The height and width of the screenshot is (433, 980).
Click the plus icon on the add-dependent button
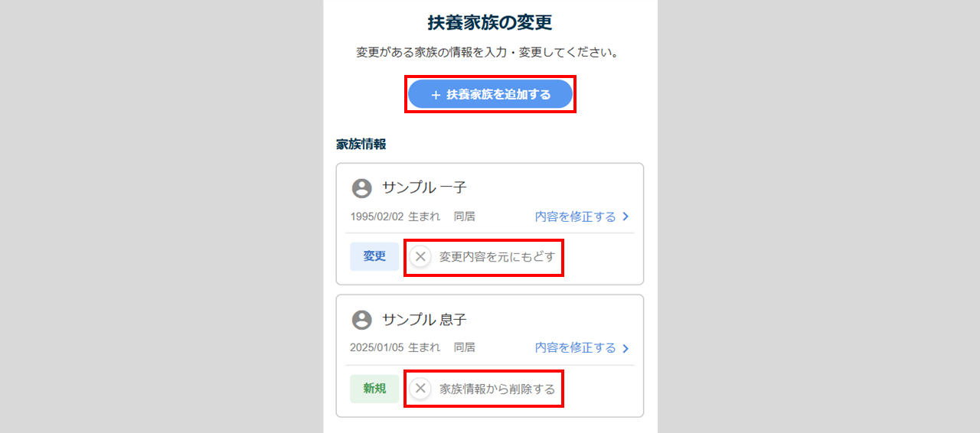[x=436, y=95]
